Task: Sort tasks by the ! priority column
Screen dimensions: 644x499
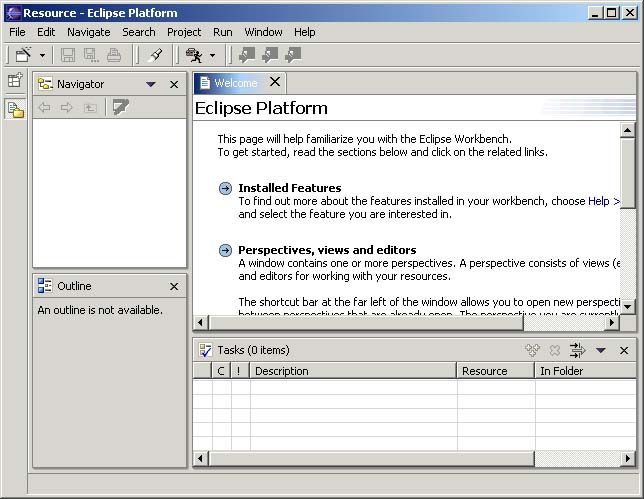Action: pos(240,371)
